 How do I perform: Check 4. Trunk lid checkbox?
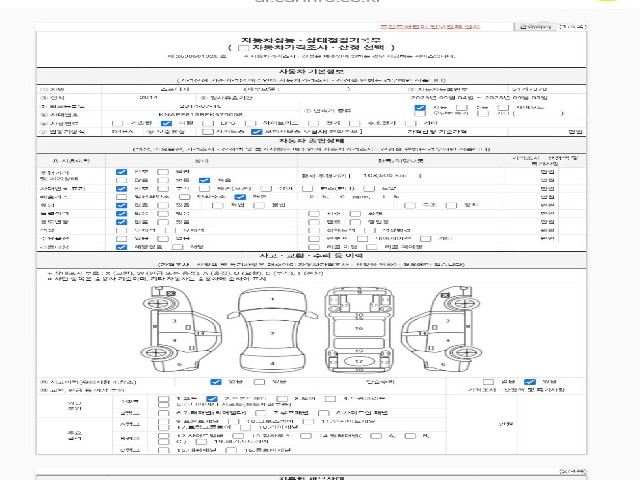tap(331, 398)
